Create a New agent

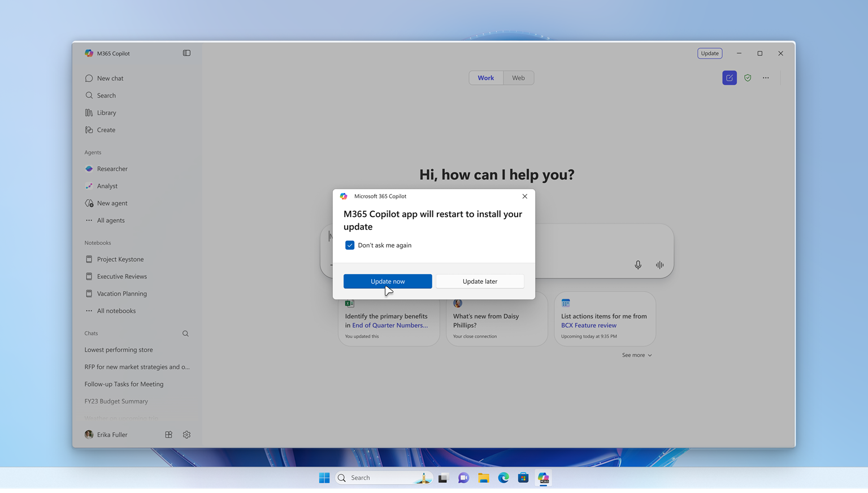(x=112, y=203)
